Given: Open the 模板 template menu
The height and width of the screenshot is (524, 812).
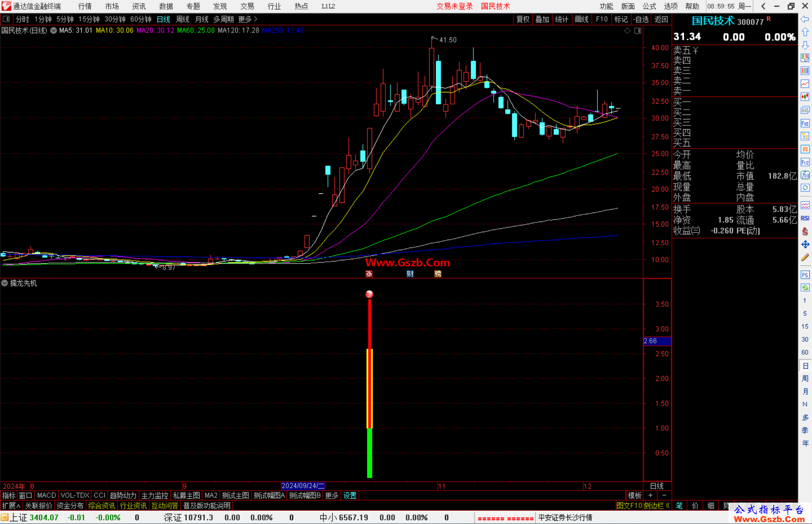Looking at the screenshot, I should pyautogui.click(x=635, y=495).
